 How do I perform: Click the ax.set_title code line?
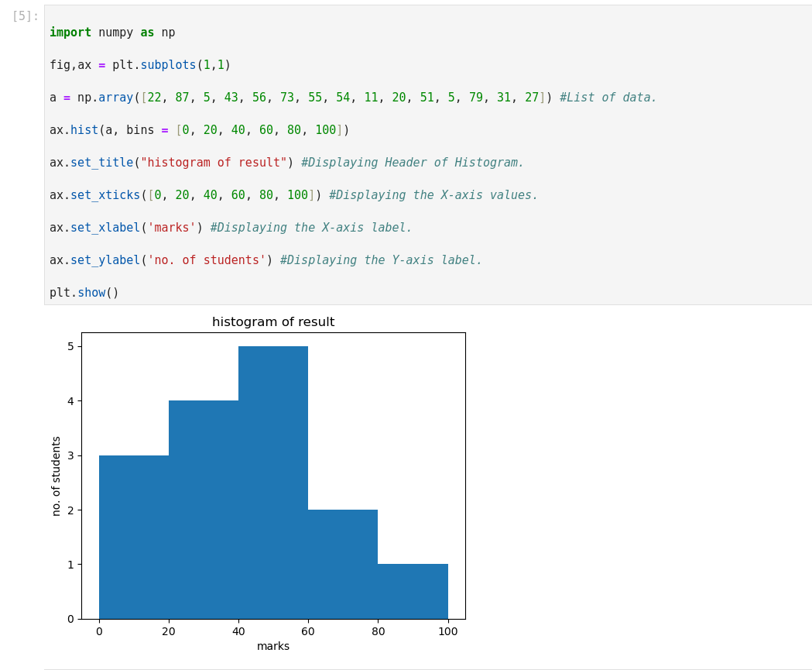coord(170,163)
